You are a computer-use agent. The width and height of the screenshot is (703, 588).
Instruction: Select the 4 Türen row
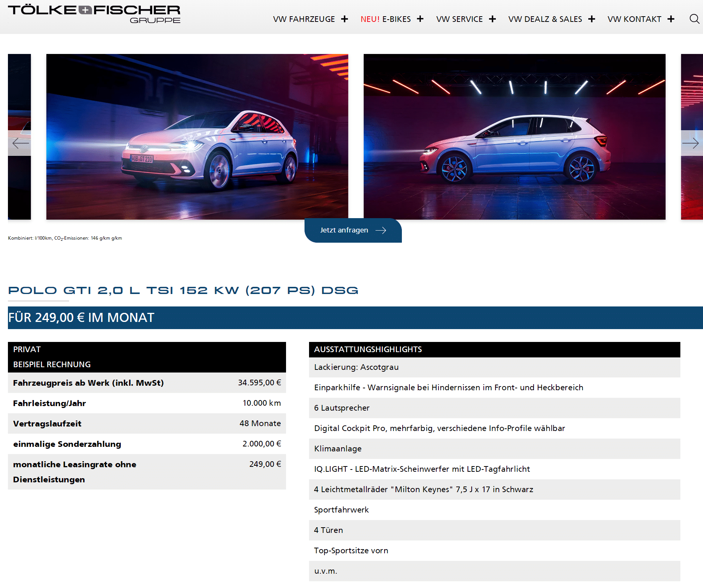point(495,530)
